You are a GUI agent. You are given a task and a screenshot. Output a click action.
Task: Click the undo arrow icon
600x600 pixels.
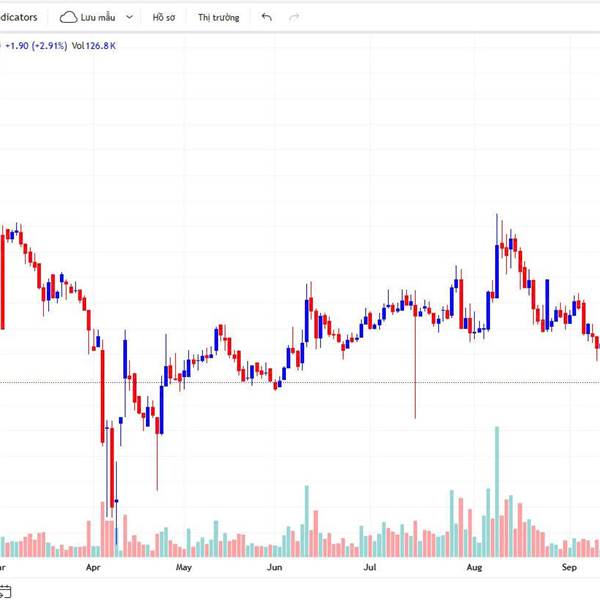point(266,17)
